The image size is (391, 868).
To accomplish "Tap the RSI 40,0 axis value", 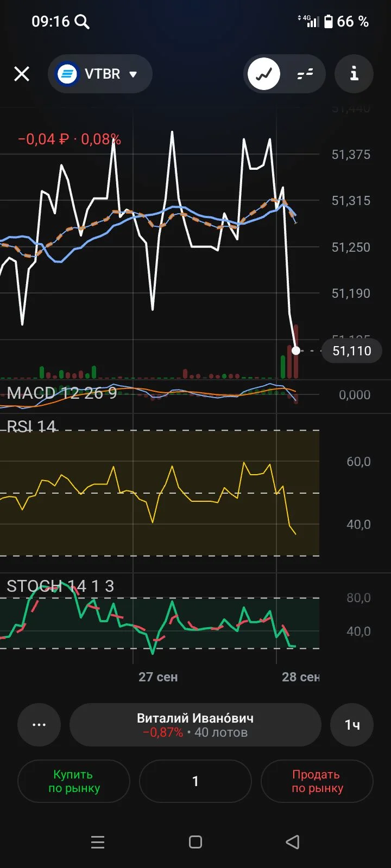I will [x=358, y=525].
